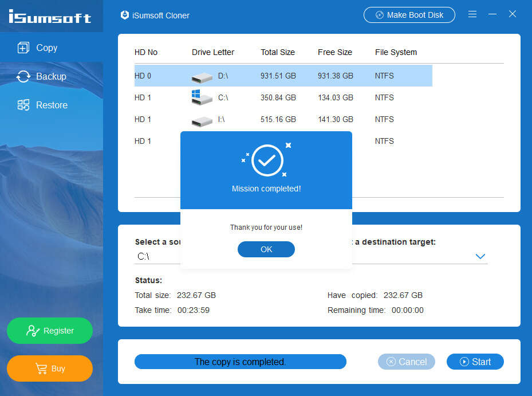Click the Copy icon in sidebar
Screen dimensions: 532x396
[23, 48]
